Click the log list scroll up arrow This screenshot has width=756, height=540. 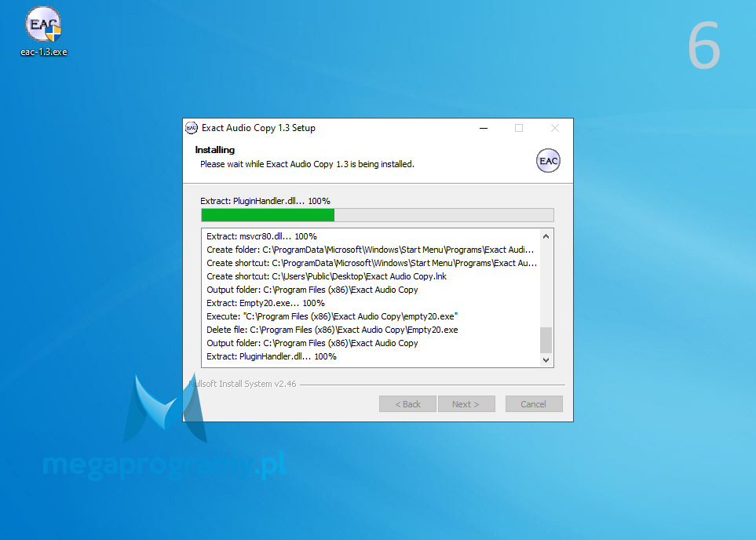point(546,236)
